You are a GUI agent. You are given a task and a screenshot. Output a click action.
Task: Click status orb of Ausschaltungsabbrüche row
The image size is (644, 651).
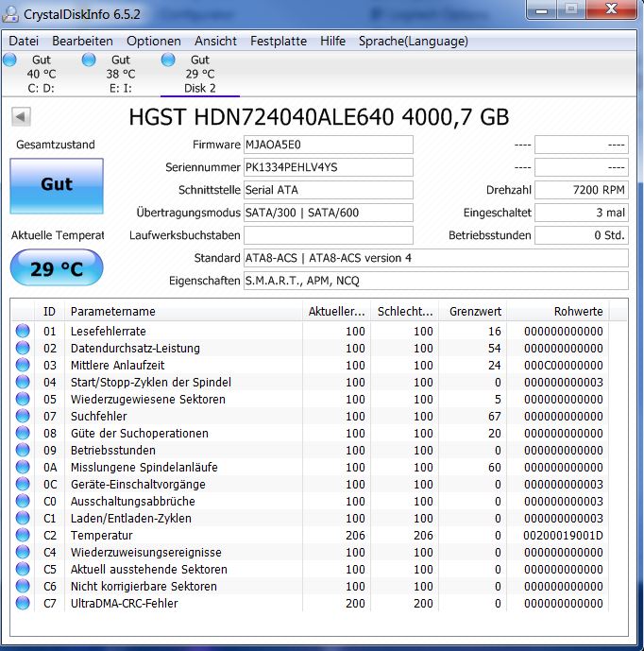tap(23, 501)
